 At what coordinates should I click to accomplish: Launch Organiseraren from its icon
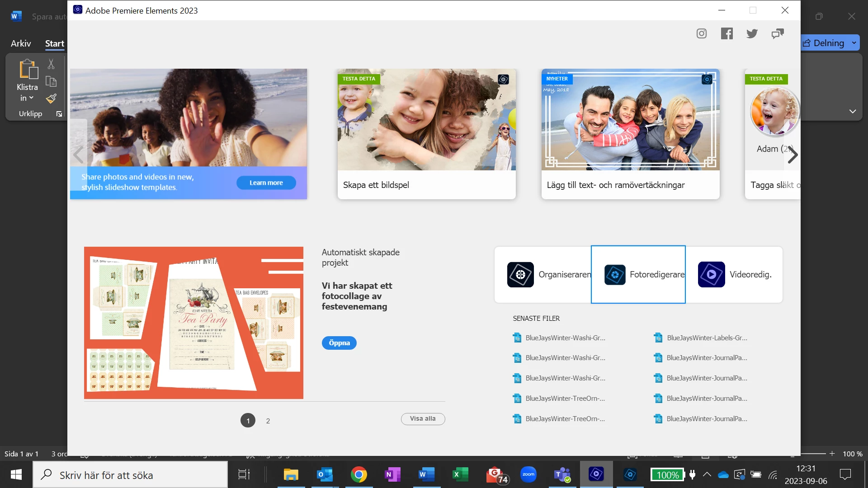pyautogui.click(x=520, y=274)
